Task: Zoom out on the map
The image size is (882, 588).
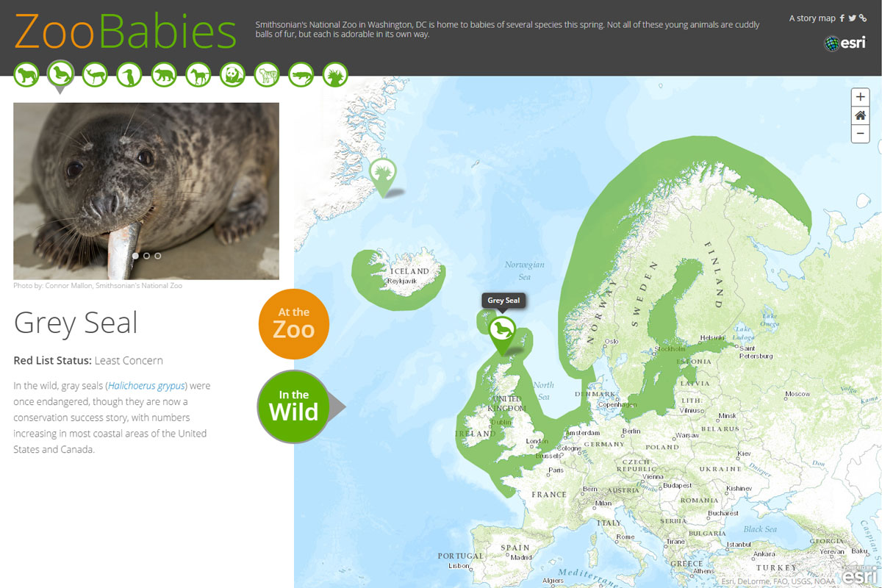Action: coord(860,134)
